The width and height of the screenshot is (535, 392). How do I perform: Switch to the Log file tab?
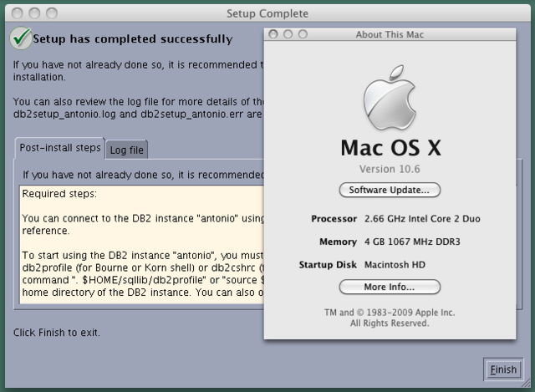126,150
